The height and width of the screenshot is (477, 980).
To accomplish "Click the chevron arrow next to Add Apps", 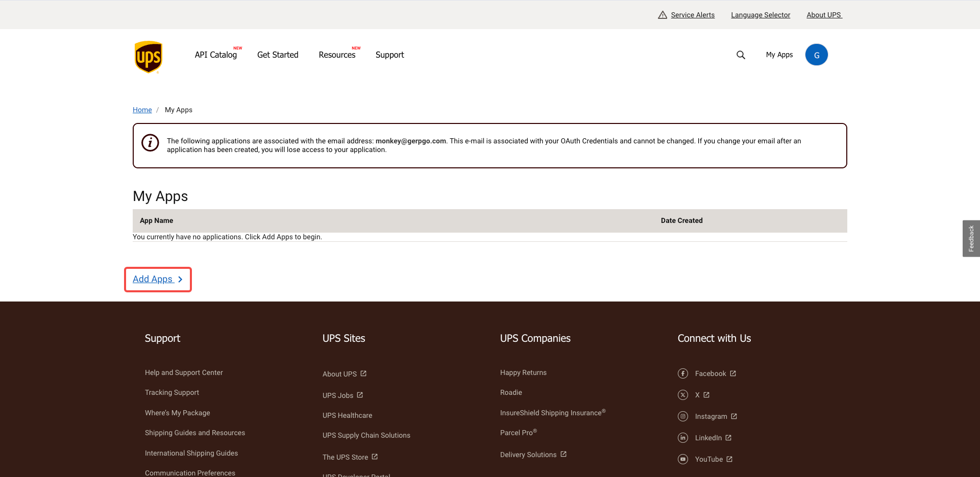I will click(180, 280).
